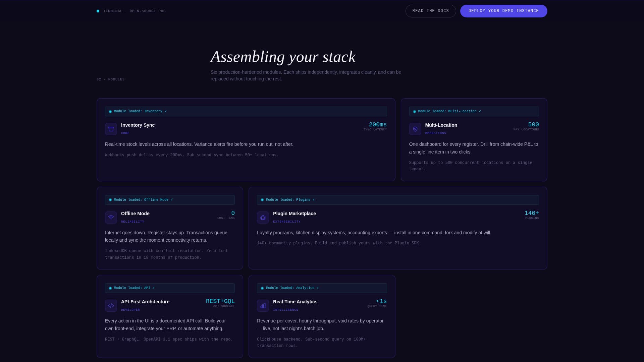Click the 200ms sync latency metric
Screen dimensions: 644x362
tap(377, 124)
